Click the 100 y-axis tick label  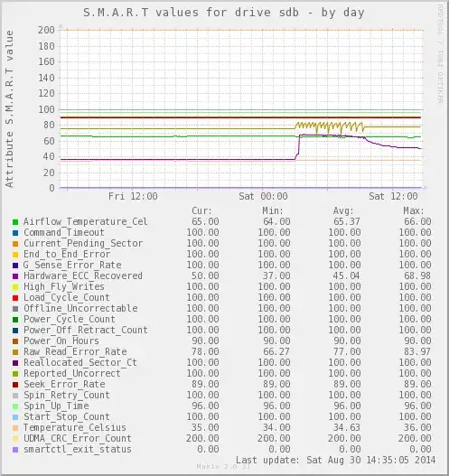pyautogui.click(x=46, y=109)
